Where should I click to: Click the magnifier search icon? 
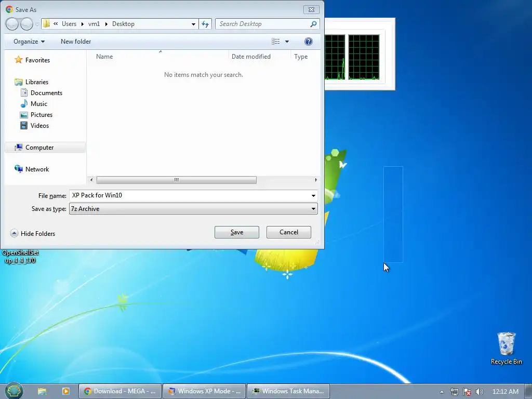pos(313,24)
